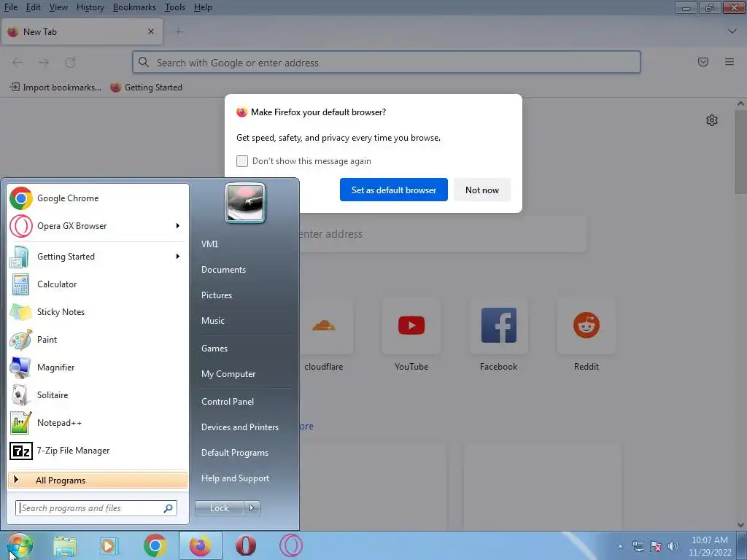Click the reload page button
Image resolution: width=747 pixels, height=560 pixels.
(70, 63)
